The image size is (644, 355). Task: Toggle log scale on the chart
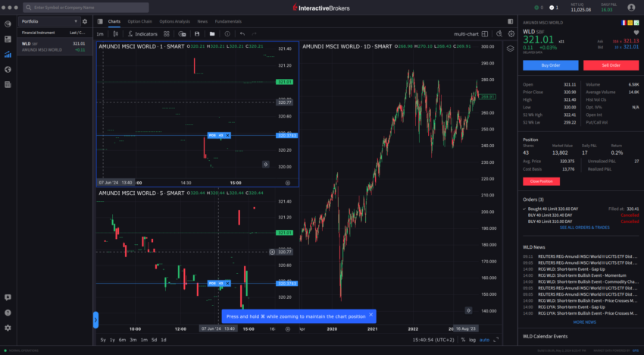click(x=473, y=340)
